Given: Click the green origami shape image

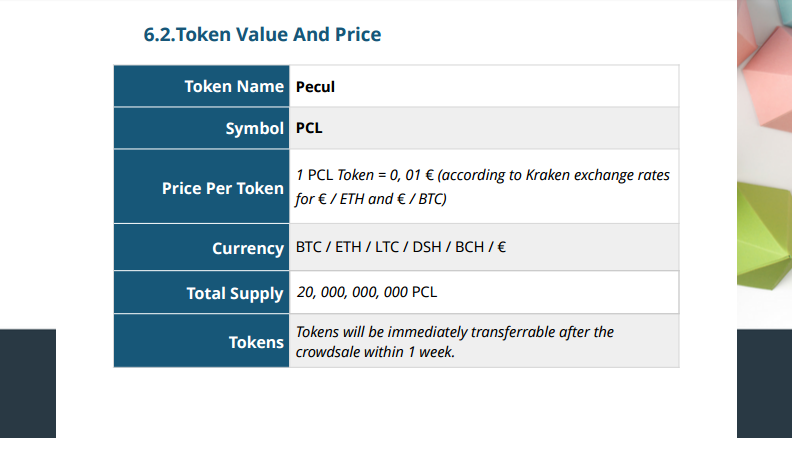Looking at the screenshot, I should 765,236.
